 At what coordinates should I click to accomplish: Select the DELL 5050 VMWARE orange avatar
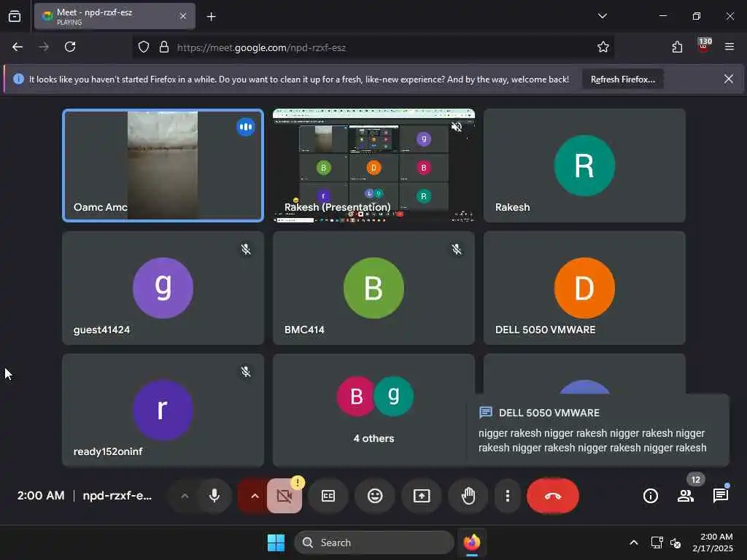click(584, 287)
